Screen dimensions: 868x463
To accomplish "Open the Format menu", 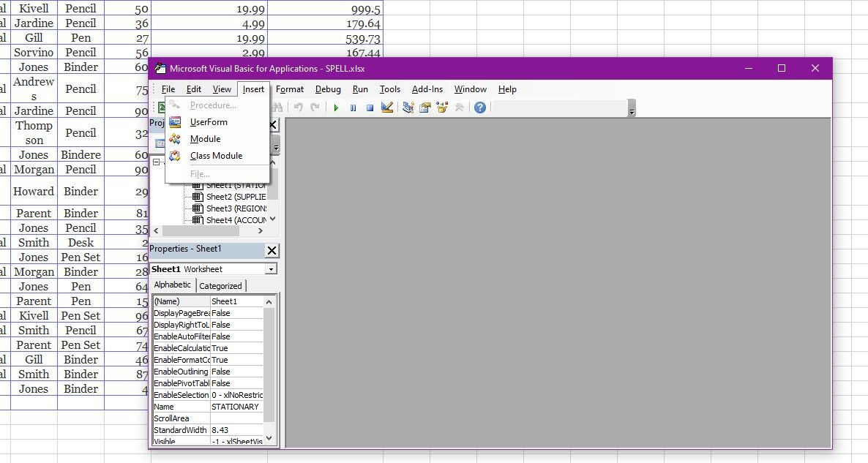I will (x=290, y=89).
